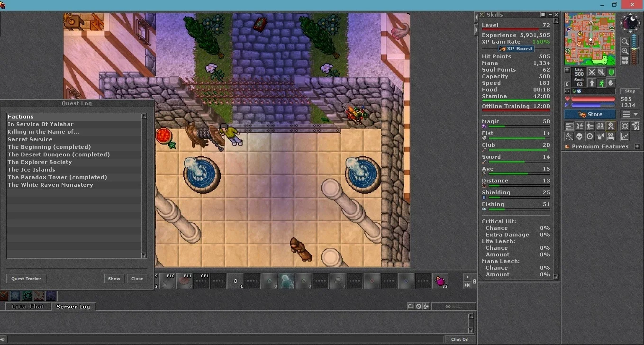Viewport: 644px width, 345px height.
Task: Click the E button beside Cap display
Action: pos(567,84)
